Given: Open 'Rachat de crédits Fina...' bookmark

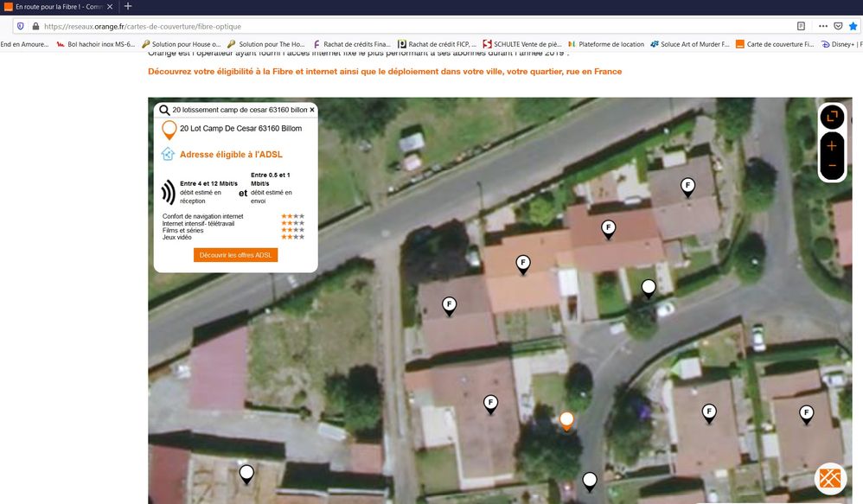Looking at the screenshot, I should [x=352, y=44].
